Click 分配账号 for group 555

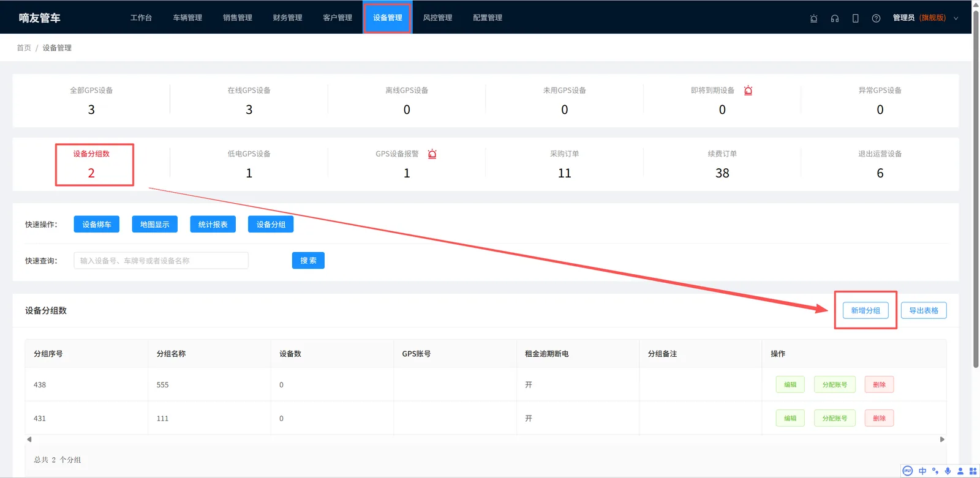point(835,384)
